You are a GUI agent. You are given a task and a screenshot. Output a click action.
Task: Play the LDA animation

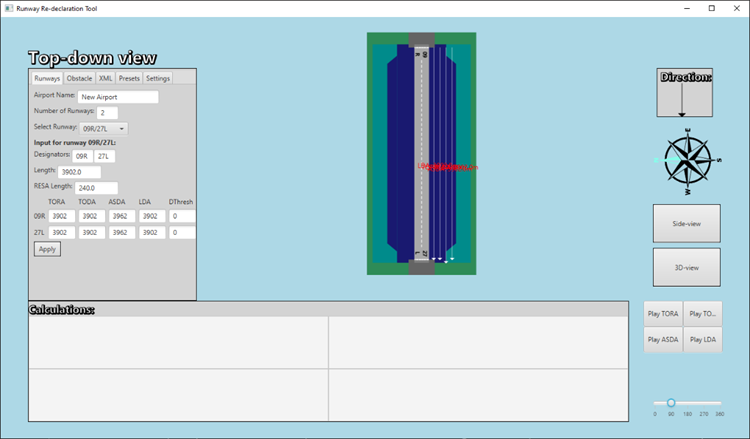[x=703, y=340]
